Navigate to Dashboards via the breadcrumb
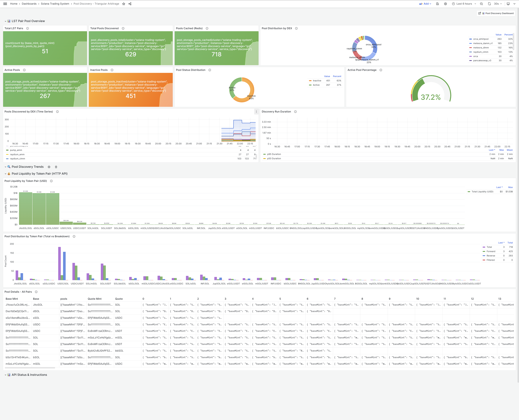 coord(29,4)
